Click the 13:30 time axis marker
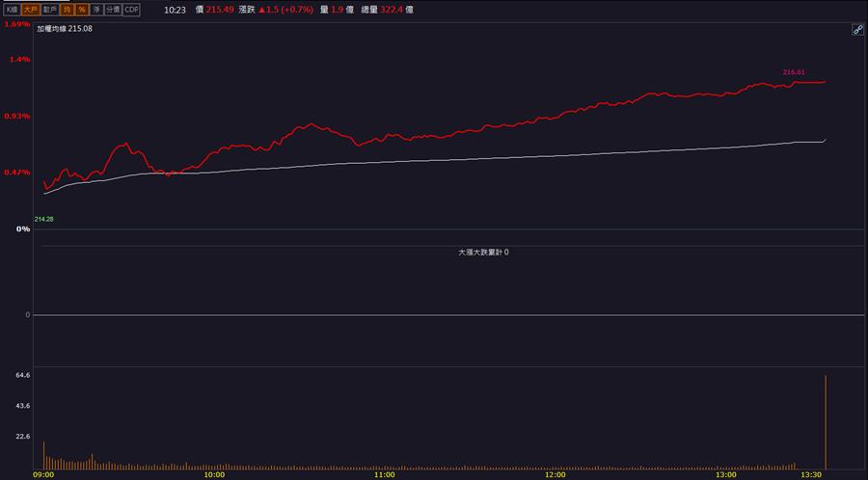The image size is (868, 480). [x=811, y=474]
